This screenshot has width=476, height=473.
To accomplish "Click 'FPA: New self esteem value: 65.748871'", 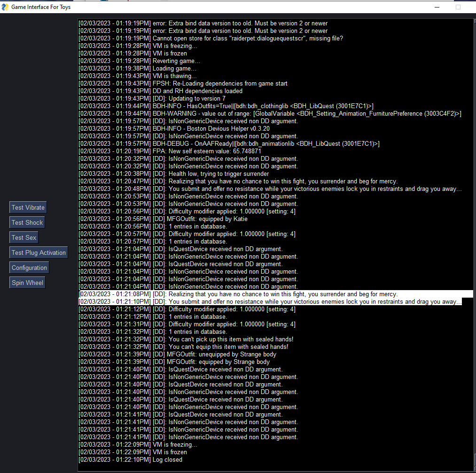I will 170,151.
